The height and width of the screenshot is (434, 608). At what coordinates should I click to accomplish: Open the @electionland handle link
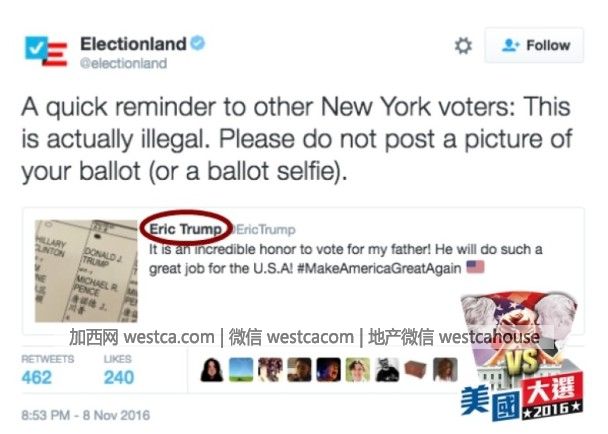[x=123, y=63]
